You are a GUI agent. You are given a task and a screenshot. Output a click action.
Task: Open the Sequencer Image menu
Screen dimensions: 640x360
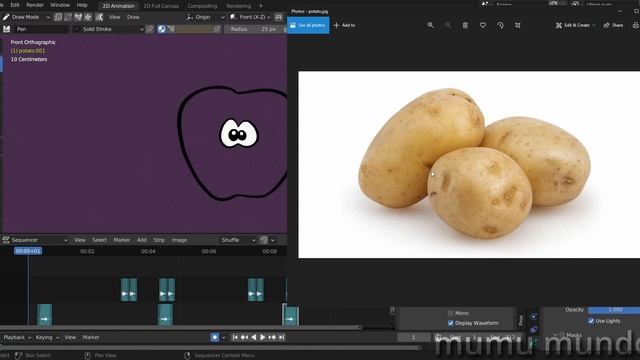click(x=179, y=240)
